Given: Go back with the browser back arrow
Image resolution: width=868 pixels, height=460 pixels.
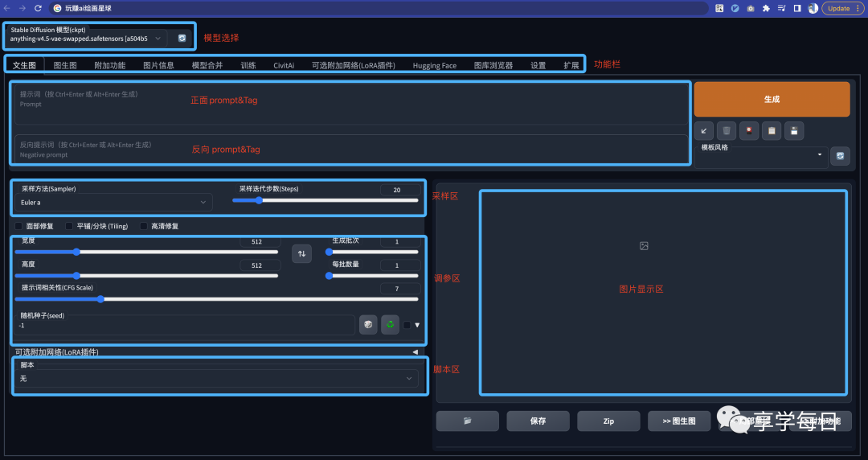Looking at the screenshot, I should [x=7, y=8].
